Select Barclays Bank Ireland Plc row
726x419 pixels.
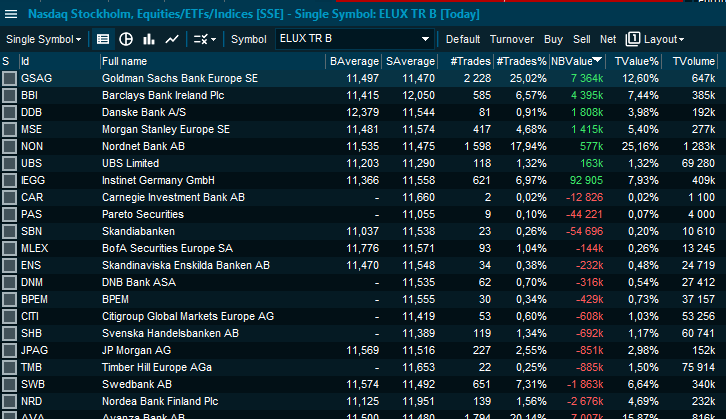point(363,95)
